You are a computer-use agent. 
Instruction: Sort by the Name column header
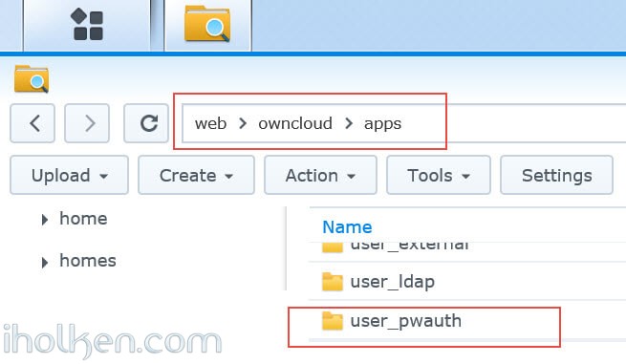tap(347, 227)
